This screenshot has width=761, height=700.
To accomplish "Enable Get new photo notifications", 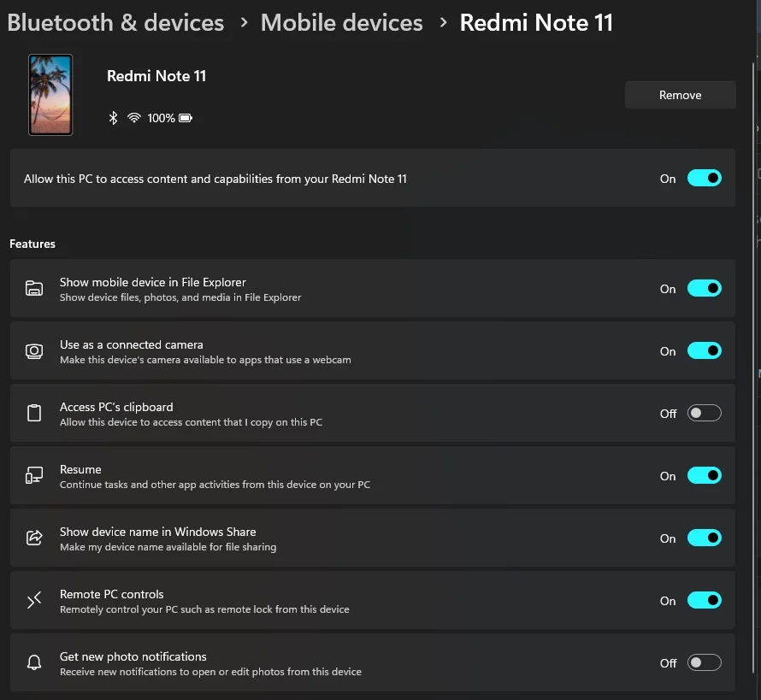I will pos(705,662).
